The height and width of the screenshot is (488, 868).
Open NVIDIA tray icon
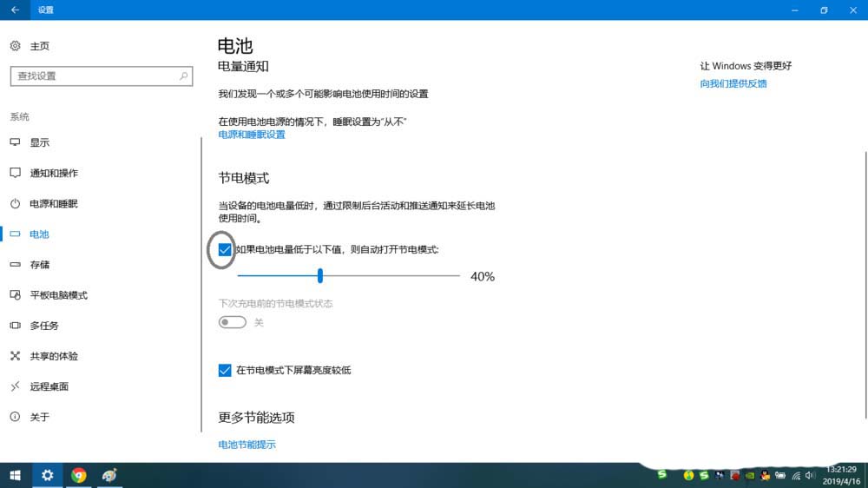(750, 475)
